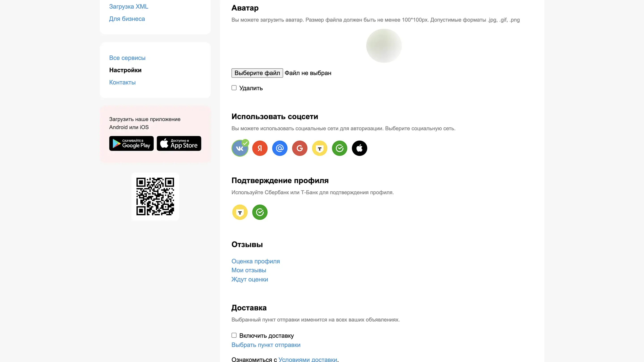Open the App Store download badge
Viewport: 644px width, 362px height.
[x=179, y=143]
